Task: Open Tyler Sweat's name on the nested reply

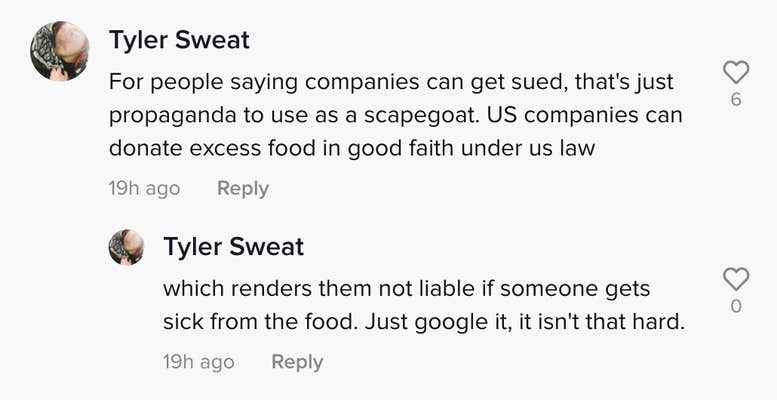Action: pyautogui.click(x=233, y=246)
